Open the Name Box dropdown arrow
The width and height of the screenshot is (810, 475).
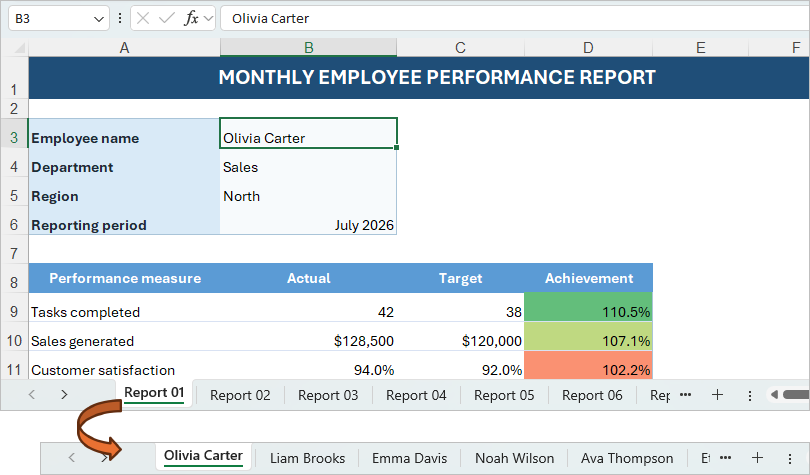point(99,19)
